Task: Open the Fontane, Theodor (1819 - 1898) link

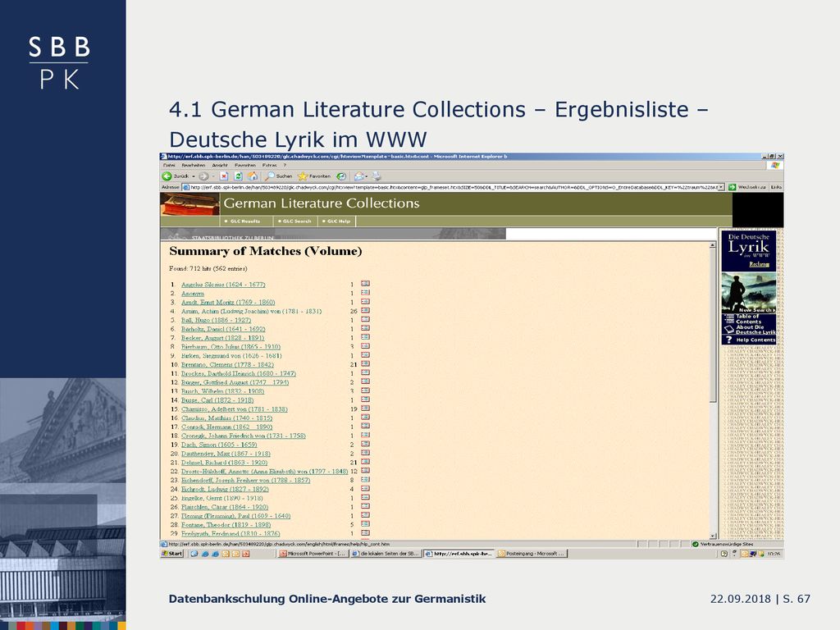Action: 226,524
